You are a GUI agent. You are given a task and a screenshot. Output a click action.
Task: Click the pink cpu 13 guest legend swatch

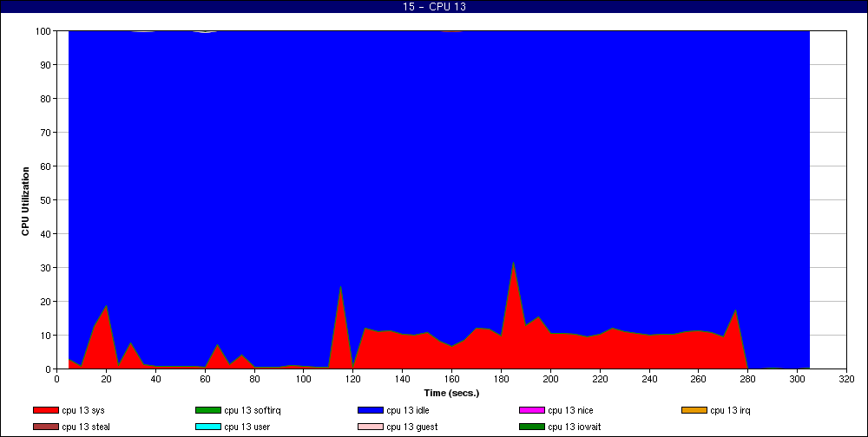[x=371, y=427]
